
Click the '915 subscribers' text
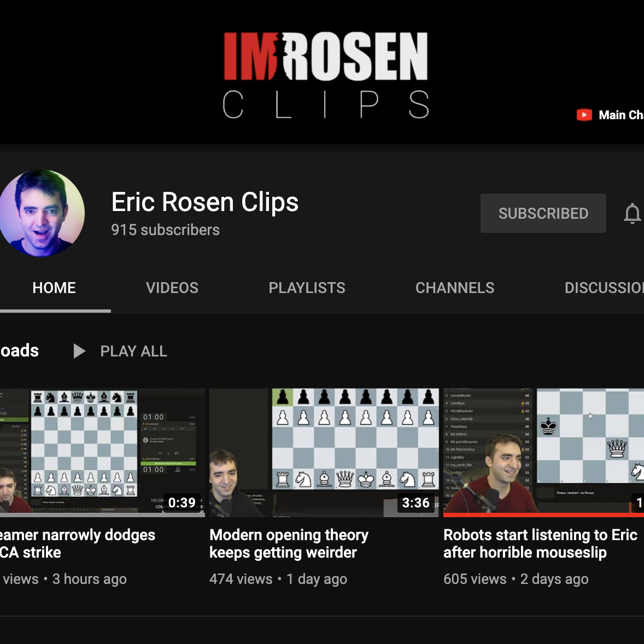coord(165,230)
